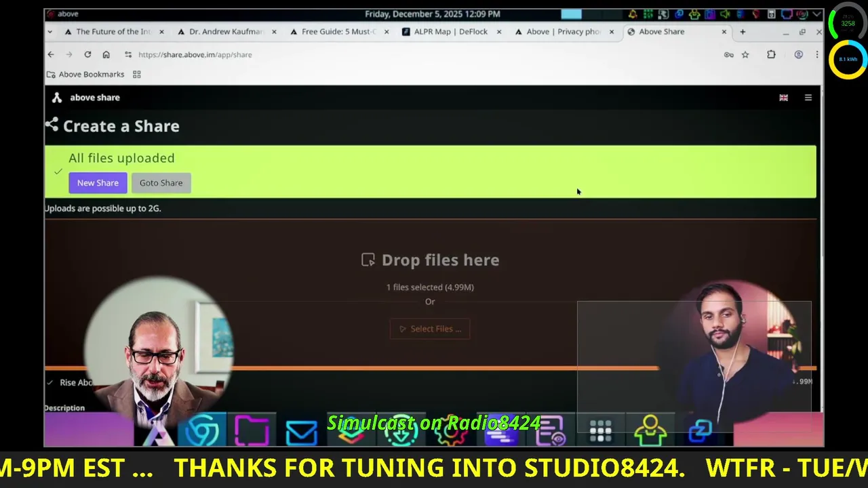Close The Future of the Int tab
The height and width of the screenshot is (488, 868).
coord(161,32)
